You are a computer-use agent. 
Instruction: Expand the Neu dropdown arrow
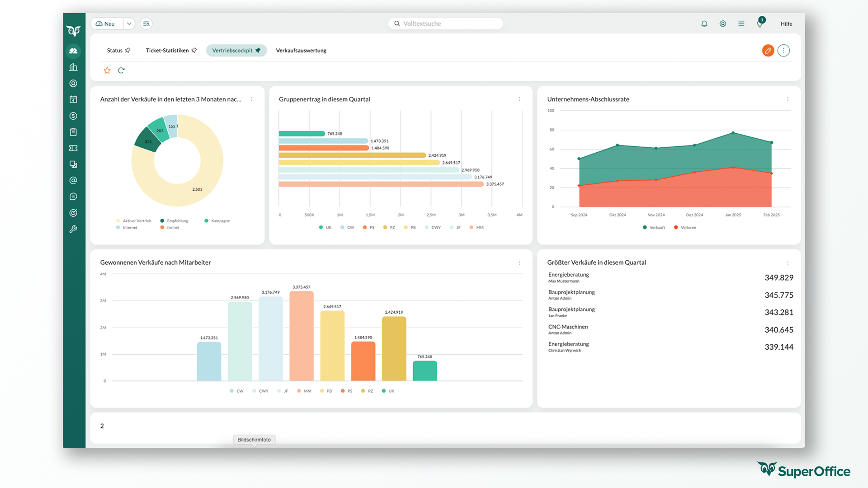click(129, 23)
